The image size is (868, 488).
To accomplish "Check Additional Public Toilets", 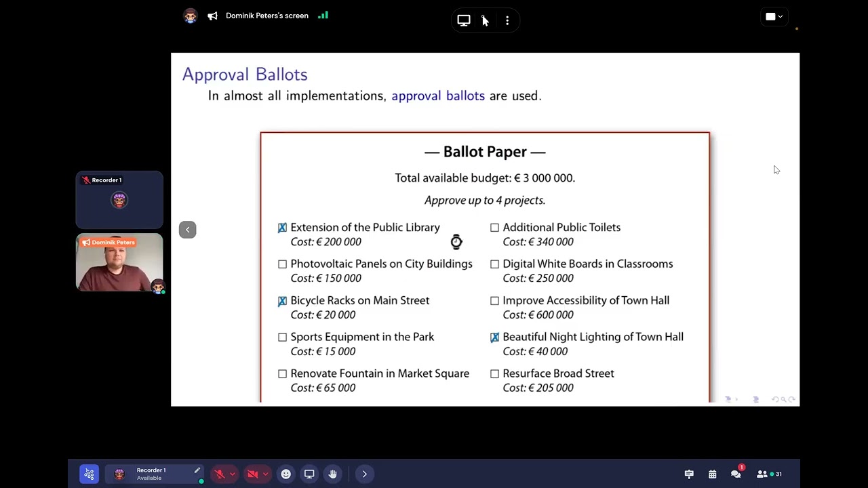I will (494, 228).
